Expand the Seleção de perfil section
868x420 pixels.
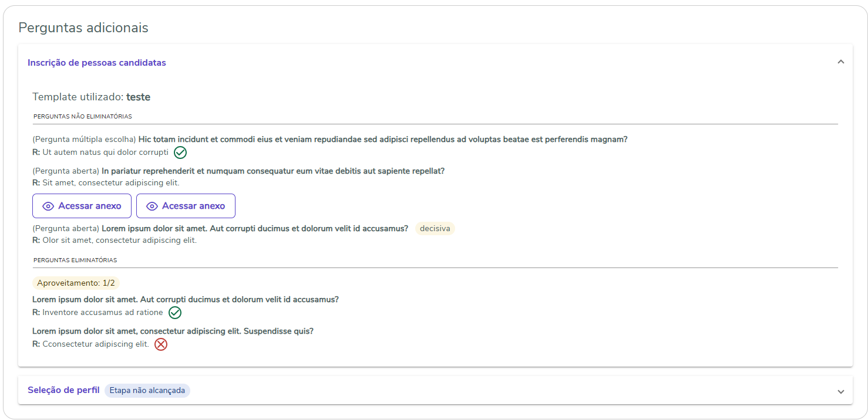click(840, 391)
